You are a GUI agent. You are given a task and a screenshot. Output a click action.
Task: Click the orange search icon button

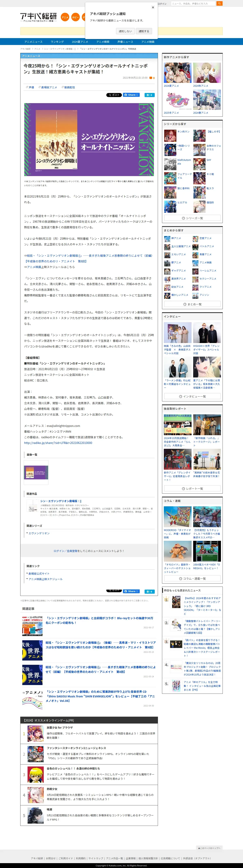[x=219, y=3]
